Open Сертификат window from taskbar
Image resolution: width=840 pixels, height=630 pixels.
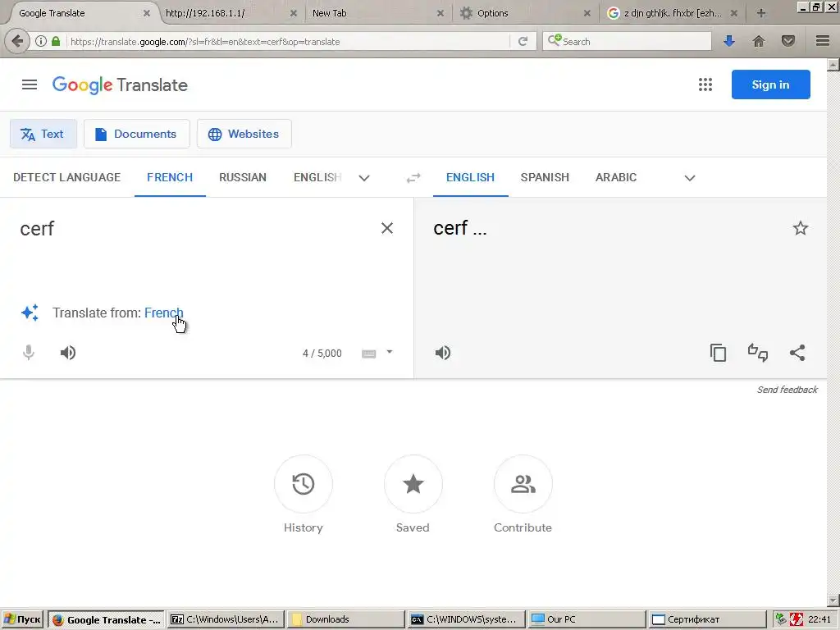click(706, 620)
